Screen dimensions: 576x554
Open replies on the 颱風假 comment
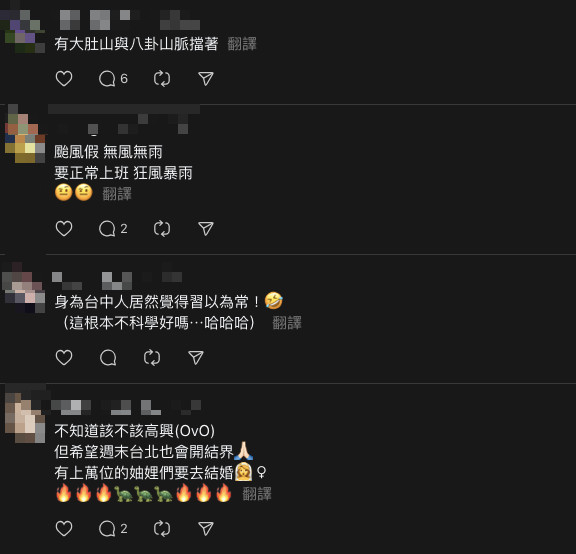coord(113,229)
